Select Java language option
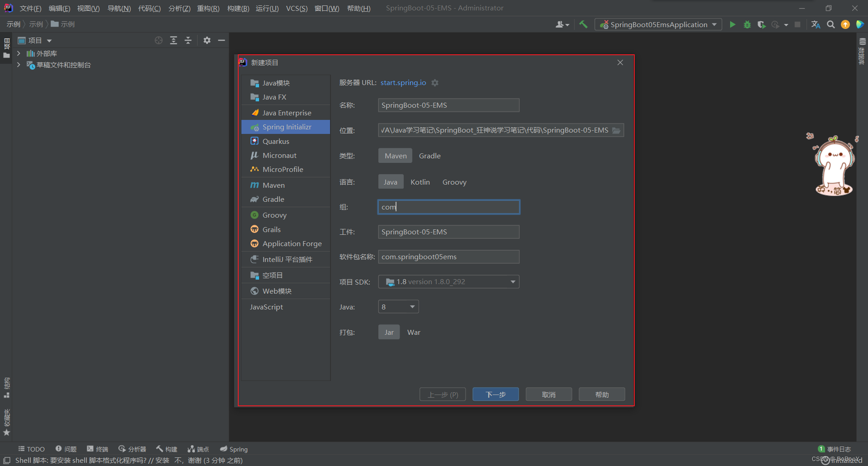 click(391, 182)
